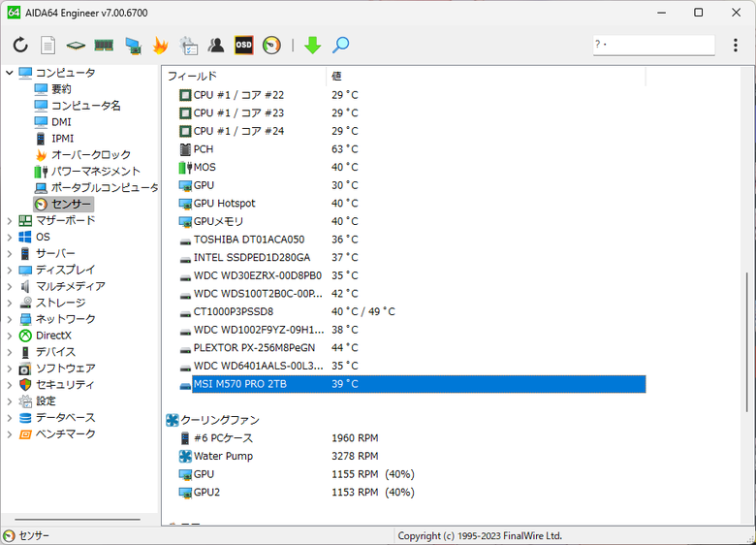
Task: Select the Water Pump fan row
Action: [x=412, y=456]
